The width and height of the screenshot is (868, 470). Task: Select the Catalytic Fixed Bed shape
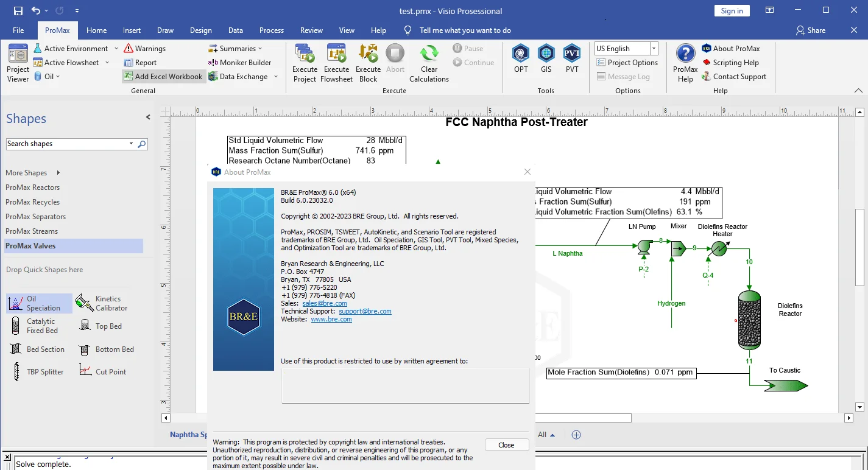(36, 326)
